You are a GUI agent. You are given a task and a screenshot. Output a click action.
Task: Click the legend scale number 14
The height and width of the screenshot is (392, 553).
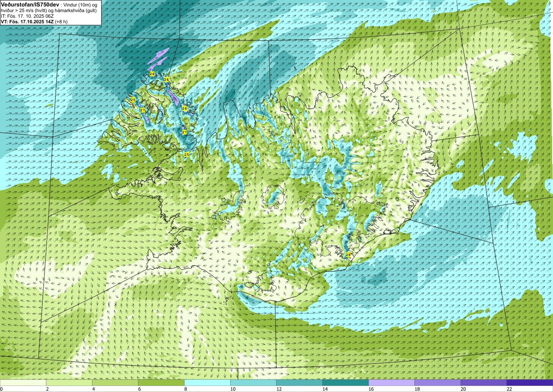(x=325, y=389)
